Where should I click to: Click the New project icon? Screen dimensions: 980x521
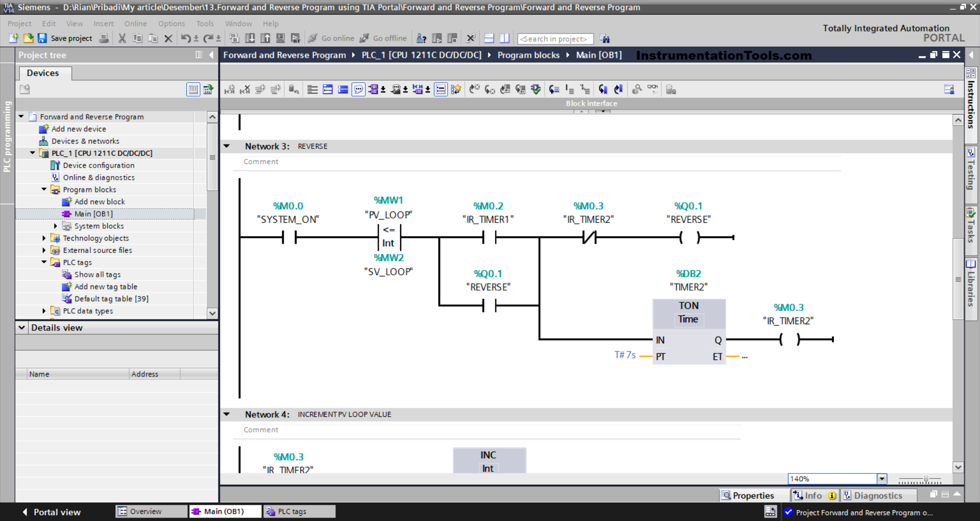13,38
